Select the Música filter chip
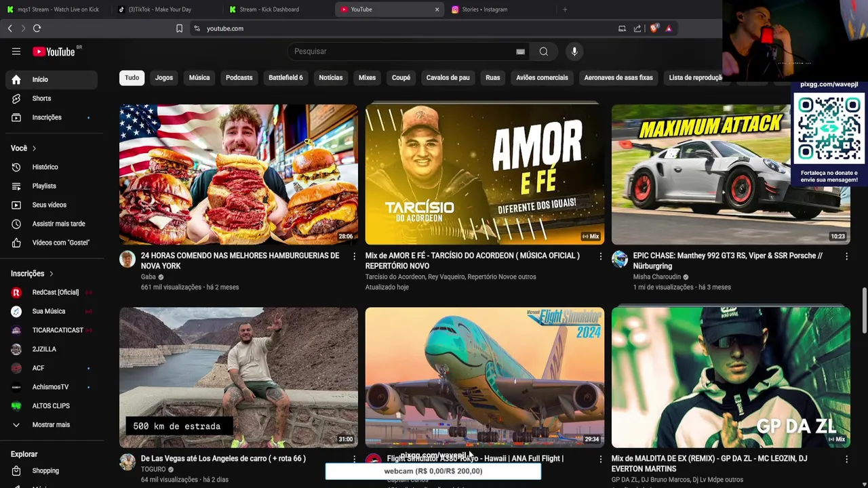The height and width of the screenshot is (488, 868). click(199, 77)
